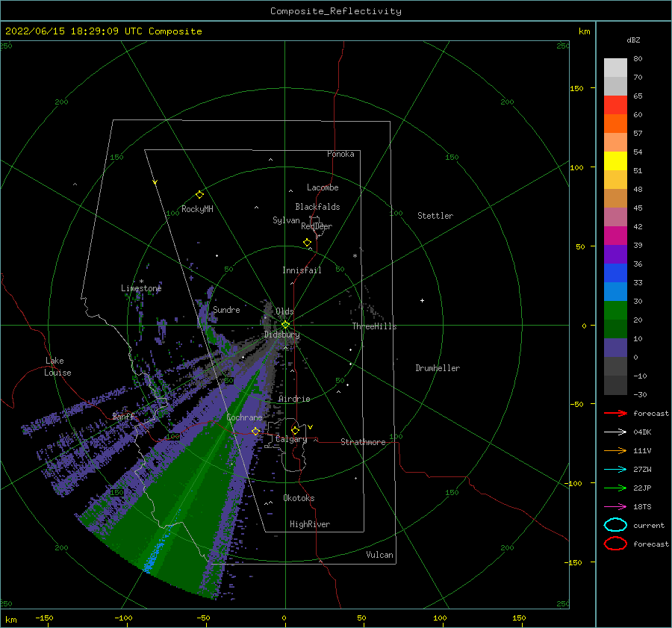
Task: Click the Composite_Reflectivity title text
Action: pos(336,11)
